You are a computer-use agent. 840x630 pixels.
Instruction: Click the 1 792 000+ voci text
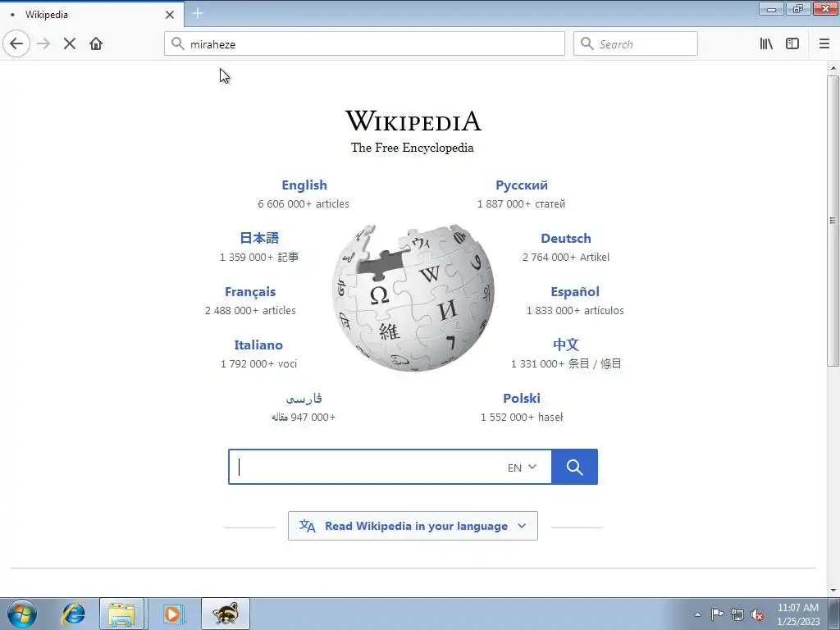tap(258, 363)
